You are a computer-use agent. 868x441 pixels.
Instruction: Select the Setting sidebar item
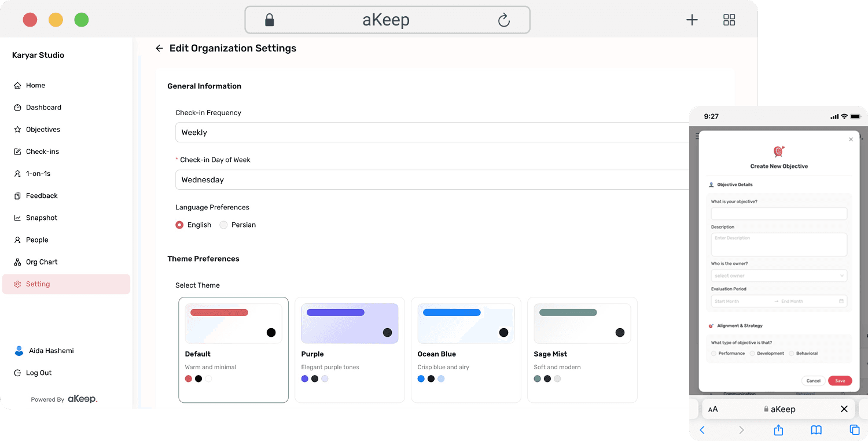tap(66, 284)
